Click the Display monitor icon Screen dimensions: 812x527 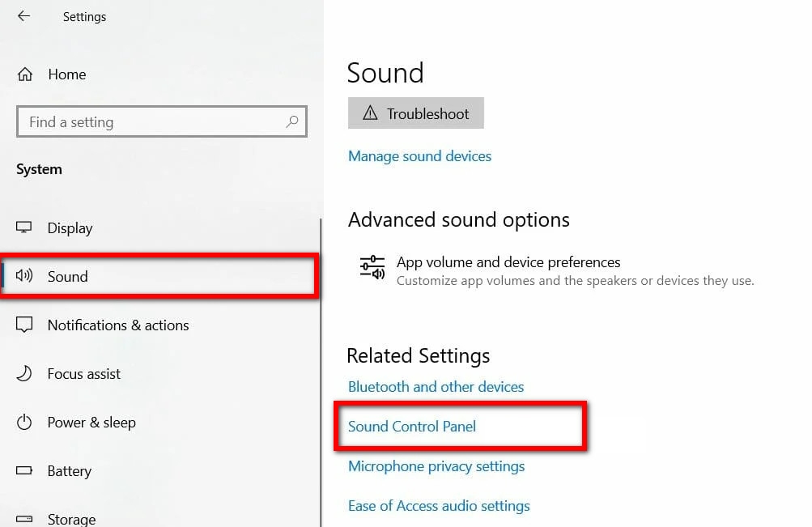coord(24,227)
